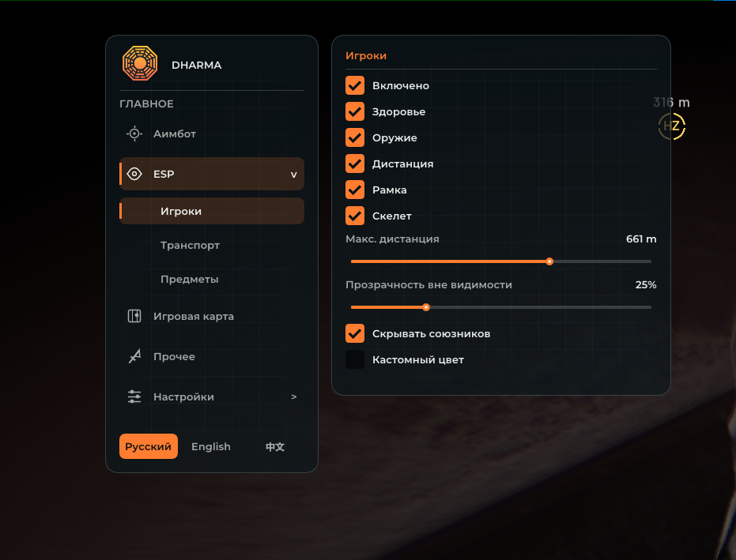Click the ГЛАВНОЕ section label

pyautogui.click(x=146, y=103)
